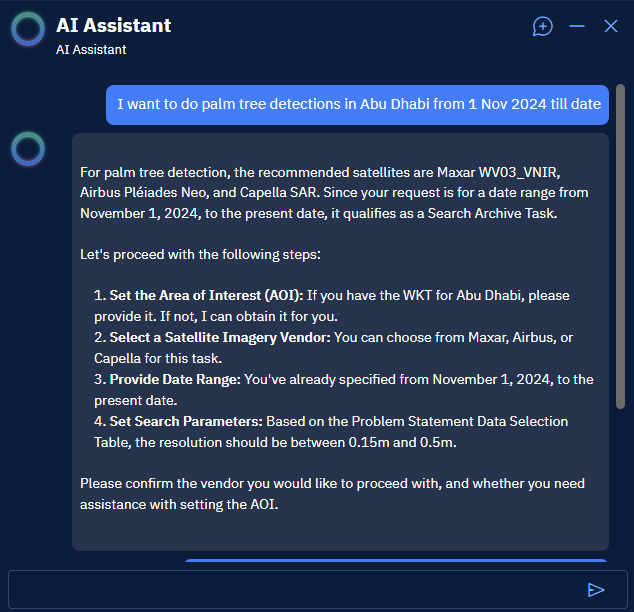Click 'Let's proceed with the following steps' line
The height and width of the screenshot is (612, 634).
coord(200,255)
